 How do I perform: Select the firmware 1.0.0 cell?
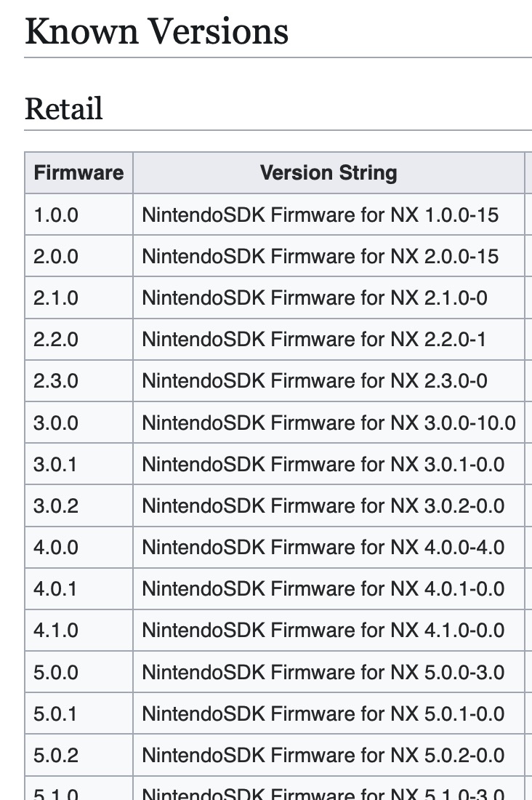(56, 215)
